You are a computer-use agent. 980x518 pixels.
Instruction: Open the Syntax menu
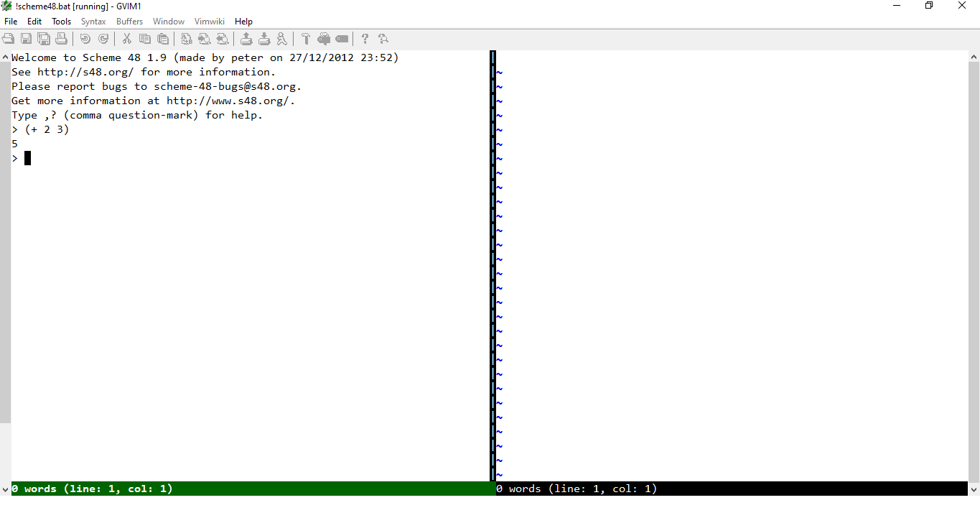click(93, 22)
